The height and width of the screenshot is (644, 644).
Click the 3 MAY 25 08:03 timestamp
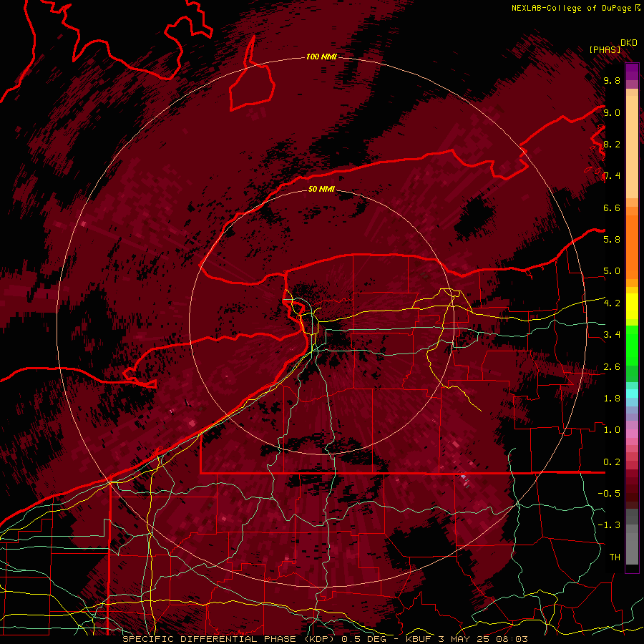tap(482, 639)
